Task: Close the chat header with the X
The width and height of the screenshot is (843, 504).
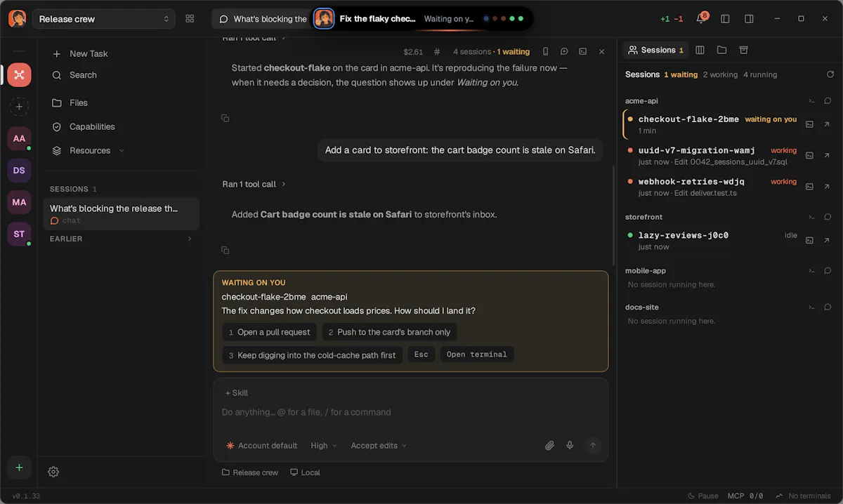Action: click(x=601, y=51)
